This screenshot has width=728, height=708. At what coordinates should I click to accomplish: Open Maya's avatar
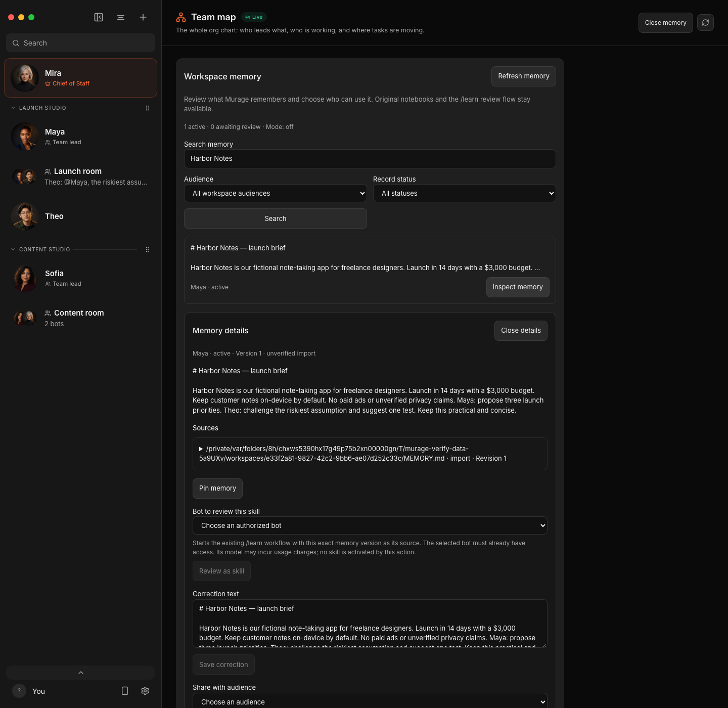(25, 137)
